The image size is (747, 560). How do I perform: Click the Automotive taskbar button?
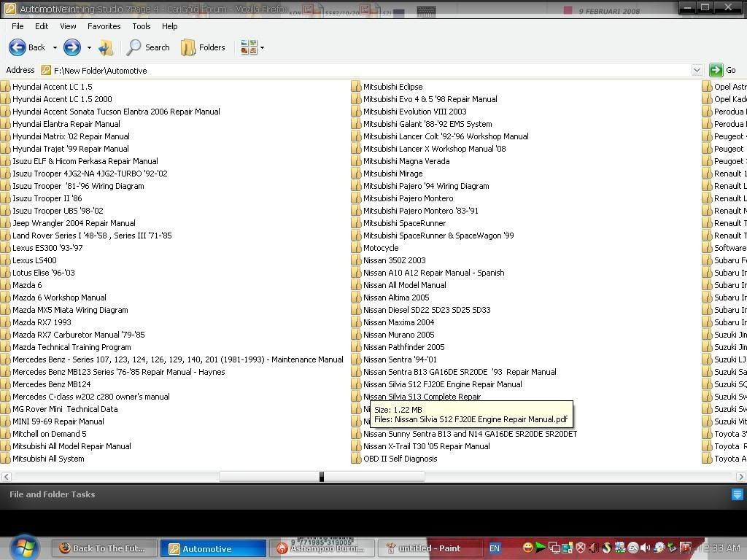pyautogui.click(x=213, y=548)
